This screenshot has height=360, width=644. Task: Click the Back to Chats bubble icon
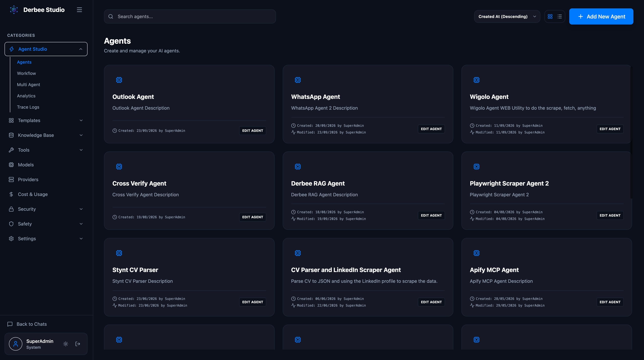[x=10, y=324]
